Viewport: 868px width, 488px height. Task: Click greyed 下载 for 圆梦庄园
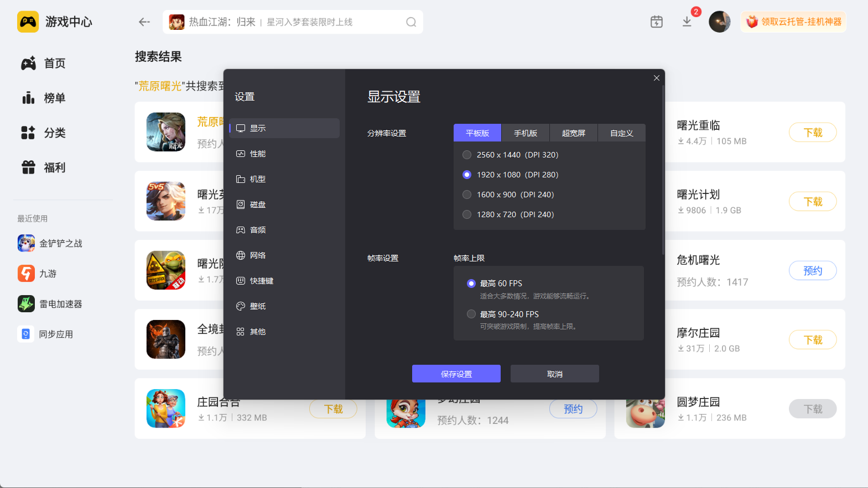[x=813, y=409]
